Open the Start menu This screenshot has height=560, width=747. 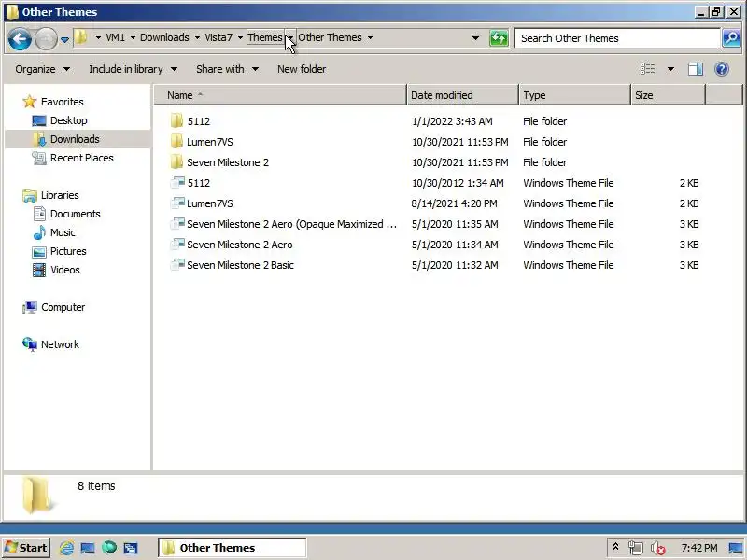[x=26, y=548]
